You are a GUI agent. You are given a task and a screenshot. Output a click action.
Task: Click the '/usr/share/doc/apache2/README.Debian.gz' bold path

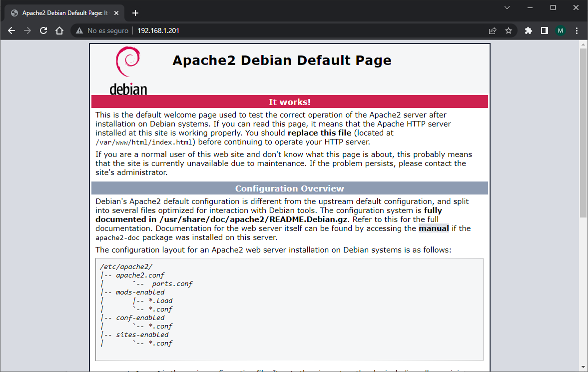(253, 219)
